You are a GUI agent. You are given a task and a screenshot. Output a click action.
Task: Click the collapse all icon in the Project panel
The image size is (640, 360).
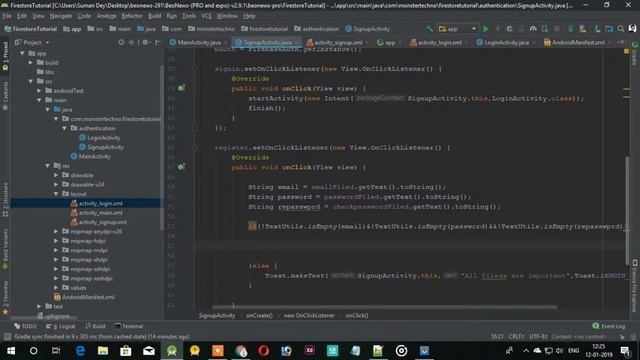pos(131,42)
